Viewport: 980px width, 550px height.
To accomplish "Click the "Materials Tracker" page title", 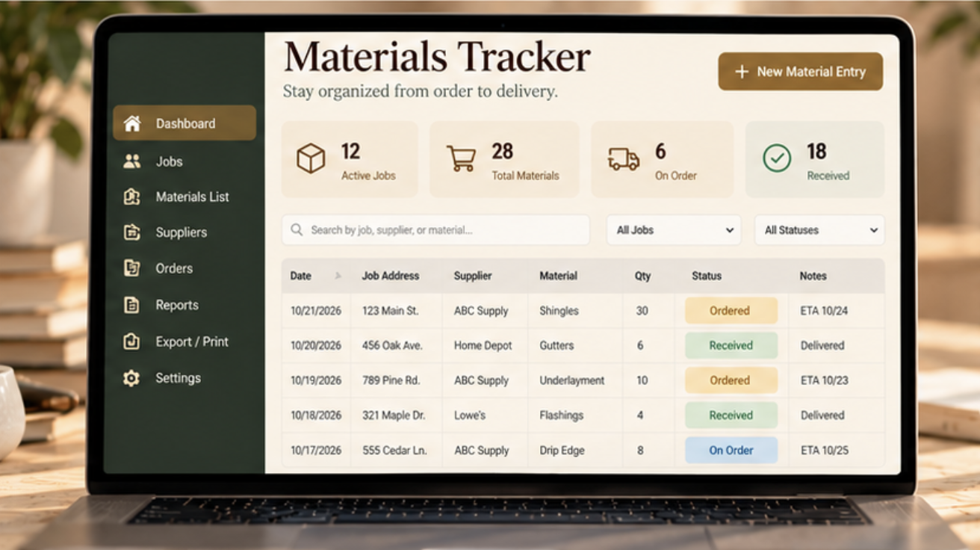I will [437, 57].
